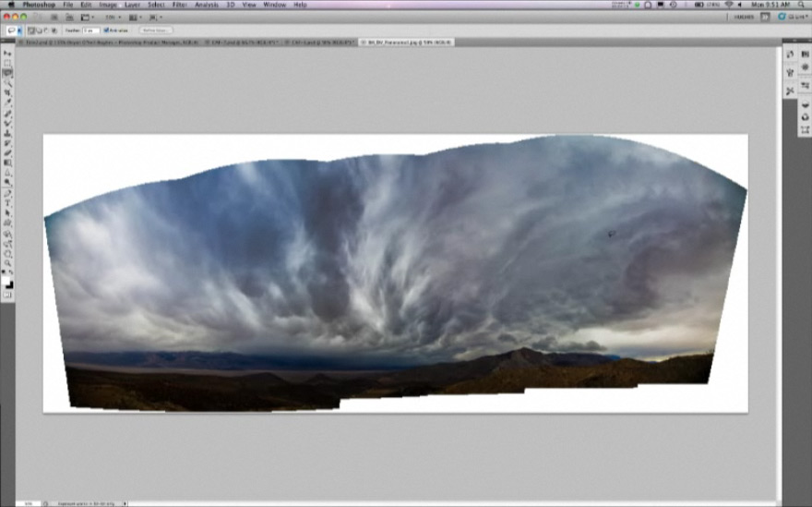The height and width of the screenshot is (507, 812).
Task: Choose the Add to selection mode button
Action: (40, 30)
